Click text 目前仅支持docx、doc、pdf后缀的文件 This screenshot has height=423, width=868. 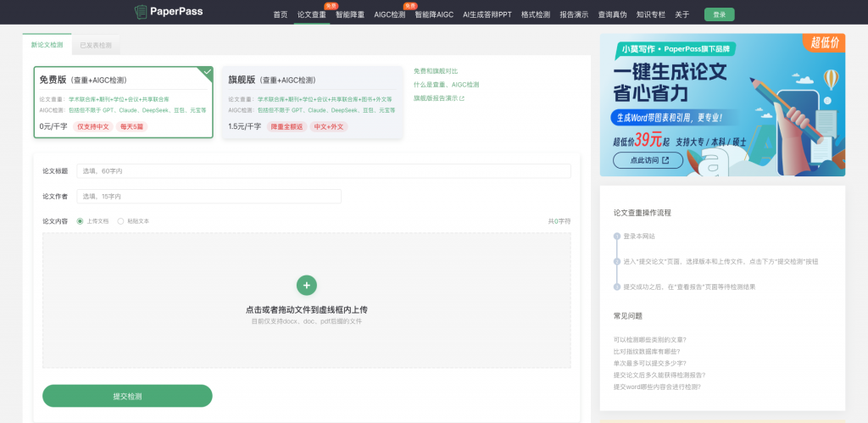coord(307,321)
